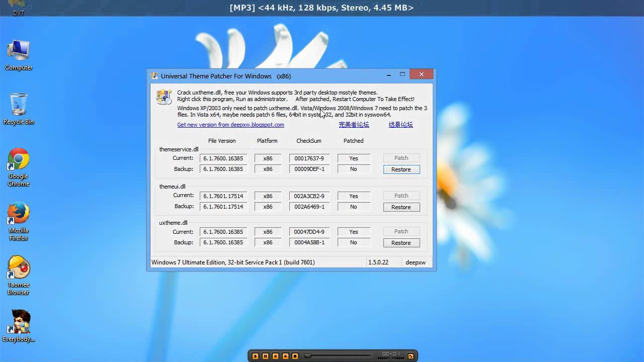Click disabled Patch button for uxtheme.dll
Image resolution: width=644 pixels, height=362 pixels.
click(401, 231)
